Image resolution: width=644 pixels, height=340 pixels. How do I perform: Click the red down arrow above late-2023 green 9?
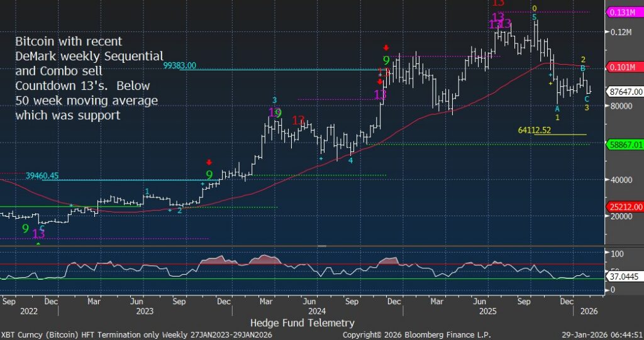[x=209, y=162]
